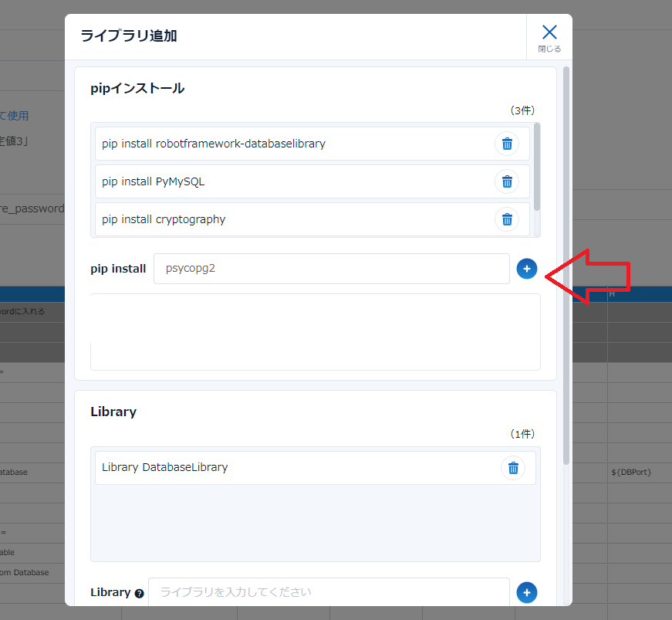
Task: Select the 'Library DatabaseLibrary' row
Action: 316,468
